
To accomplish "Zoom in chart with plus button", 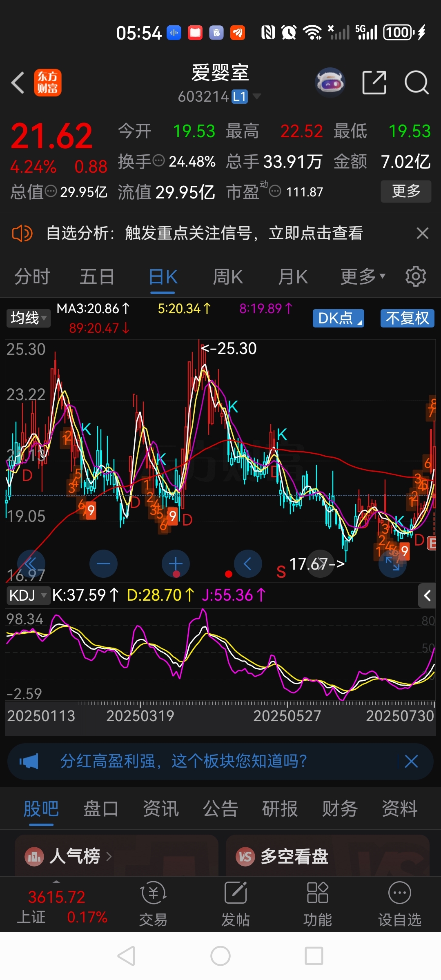I will [176, 563].
